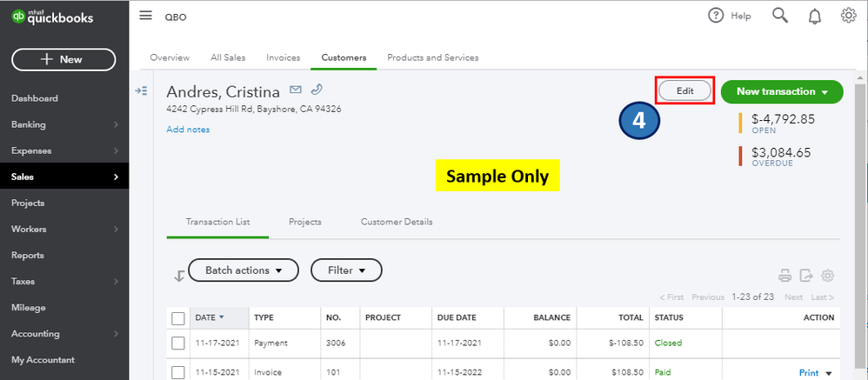Viewport: 868px width, 380px height.
Task: Click the phone icon beside customer name
Action: (x=317, y=89)
